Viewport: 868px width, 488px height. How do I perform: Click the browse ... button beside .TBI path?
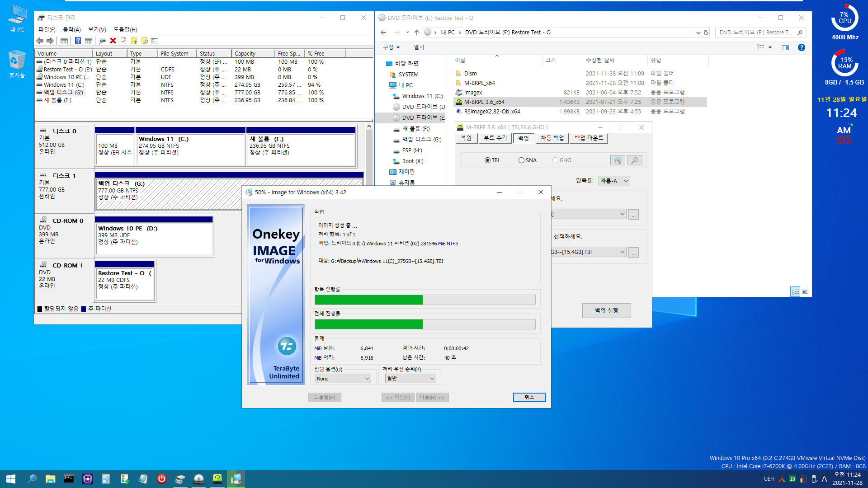click(x=633, y=252)
